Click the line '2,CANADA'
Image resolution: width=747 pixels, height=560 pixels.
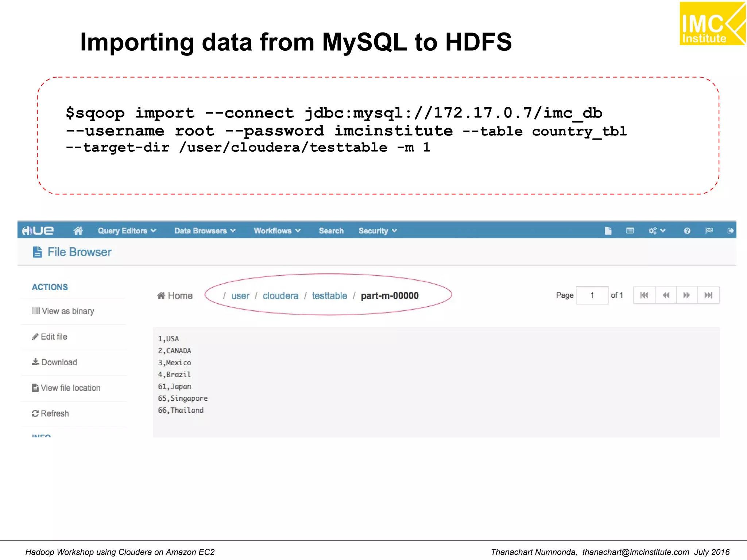174,351
